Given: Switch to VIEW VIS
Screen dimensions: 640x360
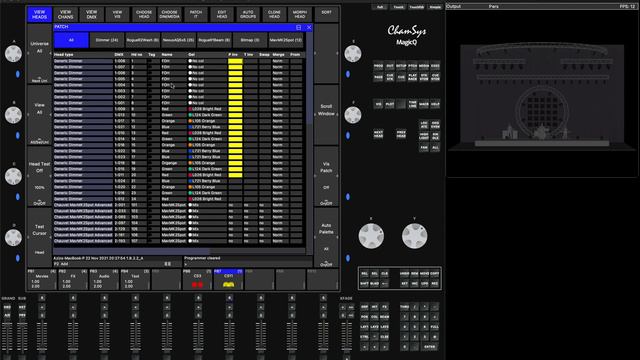Looking at the screenshot, I should [x=118, y=15].
